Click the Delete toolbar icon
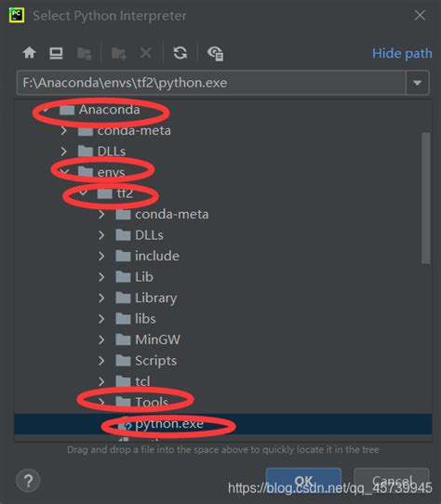441x504 pixels. point(146,53)
